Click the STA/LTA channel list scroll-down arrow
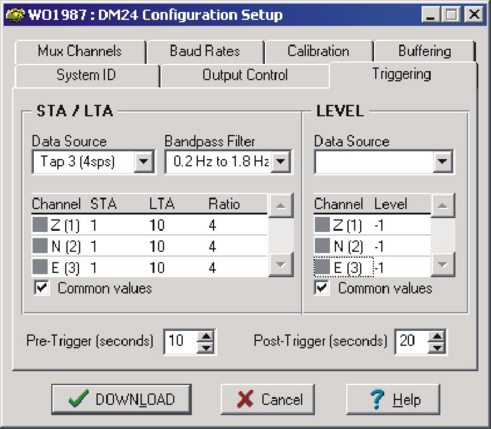Image resolution: width=491 pixels, height=429 pixels. 281,265
